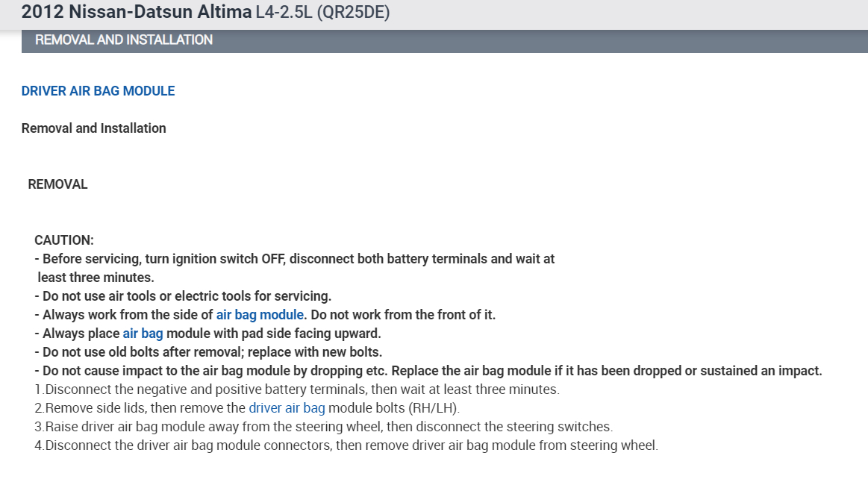The image size is (868, 485).
Task: Click step 4 about module connectors
Action: pyautogui.click(x=346, y=445)
